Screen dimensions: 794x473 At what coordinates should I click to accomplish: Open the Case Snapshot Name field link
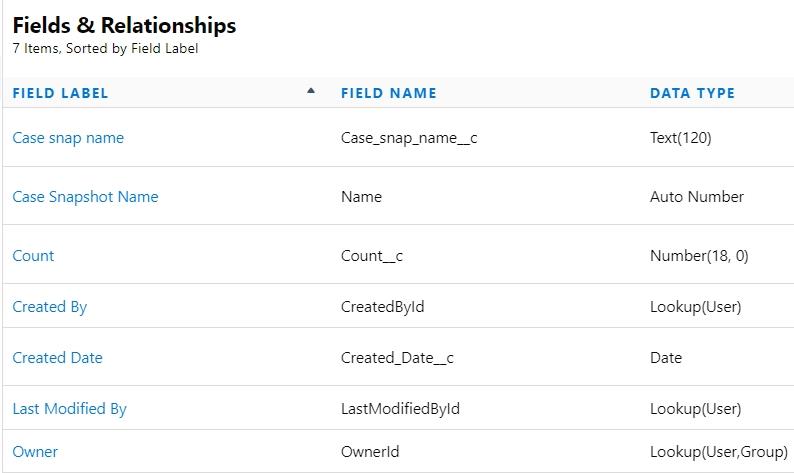click(x=85, y=197)
